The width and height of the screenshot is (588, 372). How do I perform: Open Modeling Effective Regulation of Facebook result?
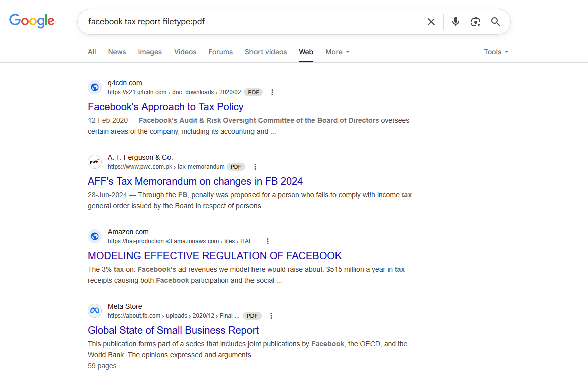tap(214, 256)
